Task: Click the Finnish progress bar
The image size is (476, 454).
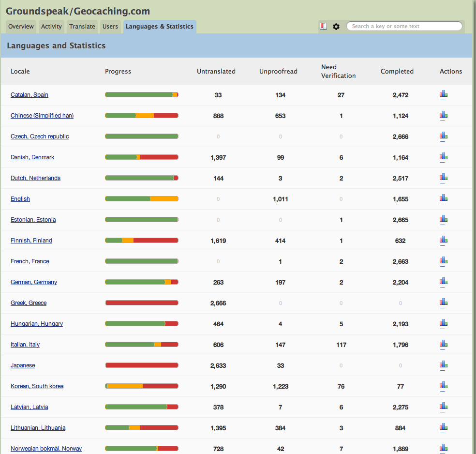Action: coord(142,241)
